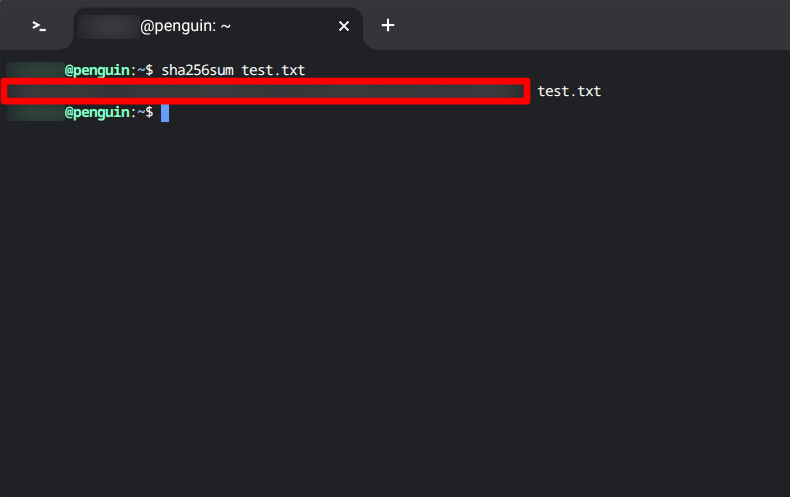Viewport: 790px width, 497px height.
Task: Click empty tab strip right of plus button
Action: [589, 25]
